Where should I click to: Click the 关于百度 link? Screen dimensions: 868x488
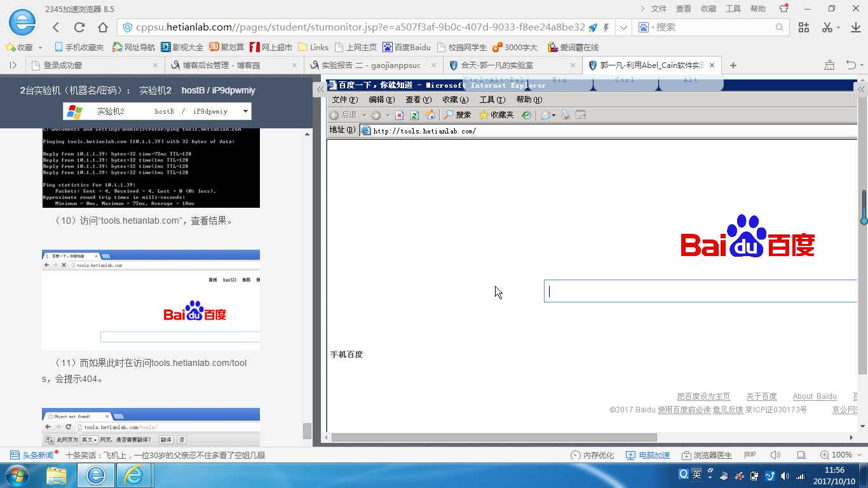(x=761, y=396)
